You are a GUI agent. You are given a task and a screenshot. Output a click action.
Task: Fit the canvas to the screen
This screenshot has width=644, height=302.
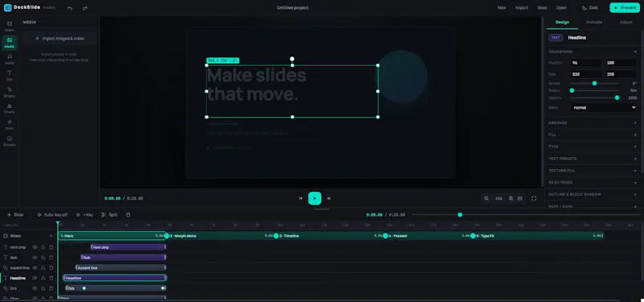click(520, 198)
